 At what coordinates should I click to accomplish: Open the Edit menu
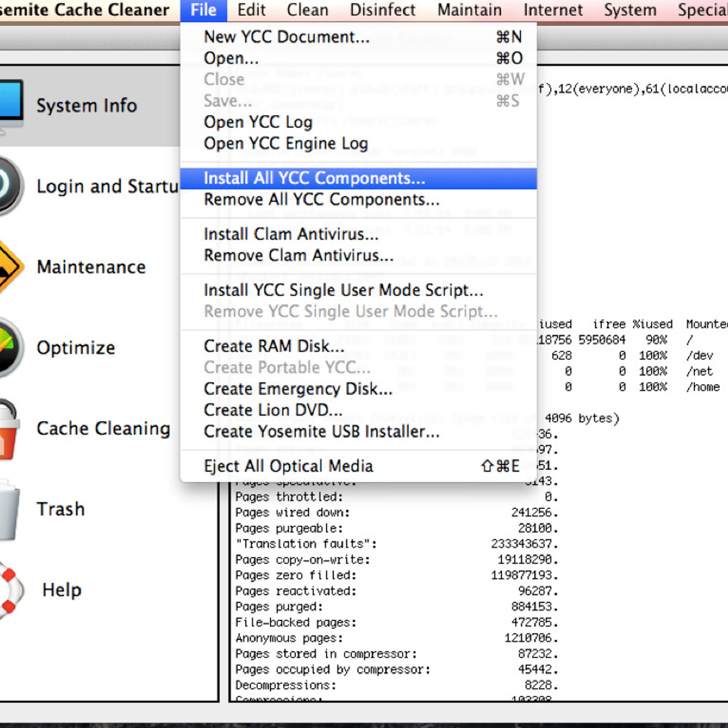tap(251, 10)
